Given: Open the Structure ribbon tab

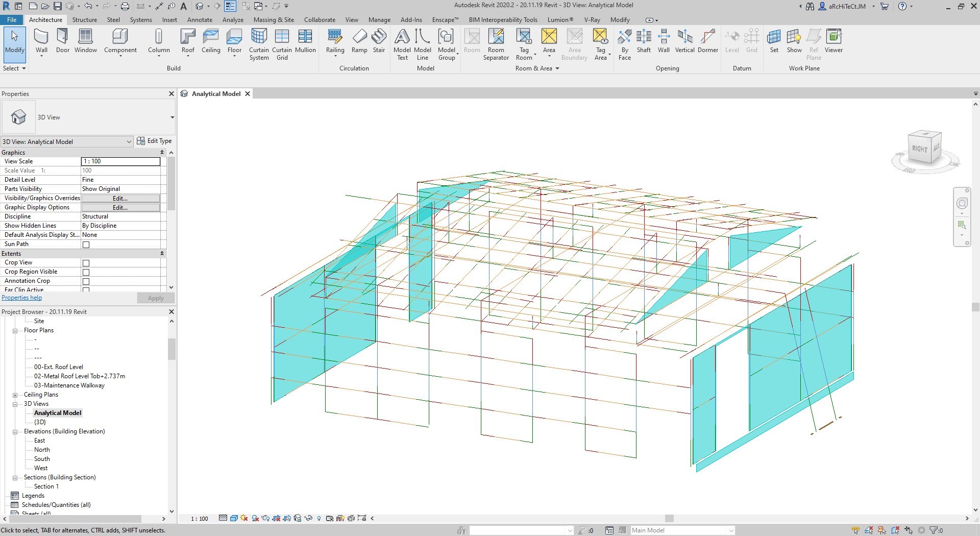Looking at the screenshot, I should (84, 20).
